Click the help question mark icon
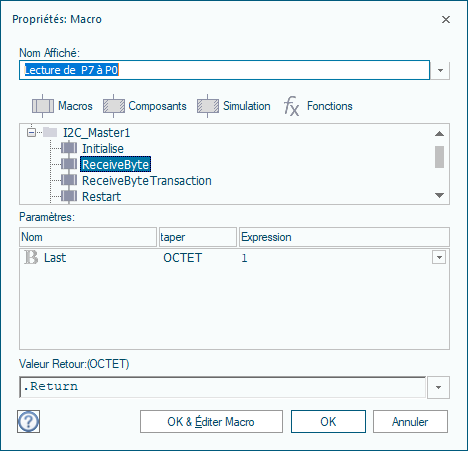This screenshot has width=468, height=451. [x=29, y=422]
